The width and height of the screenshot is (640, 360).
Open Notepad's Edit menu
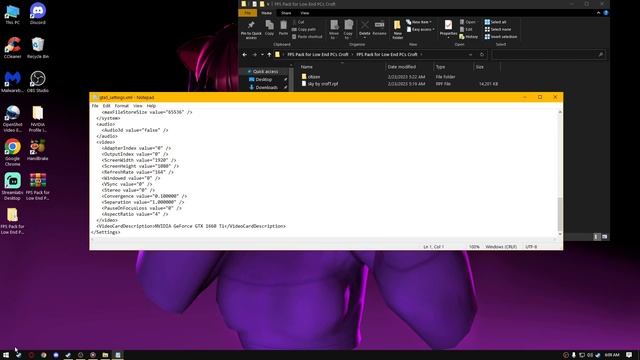pos(106,106)
